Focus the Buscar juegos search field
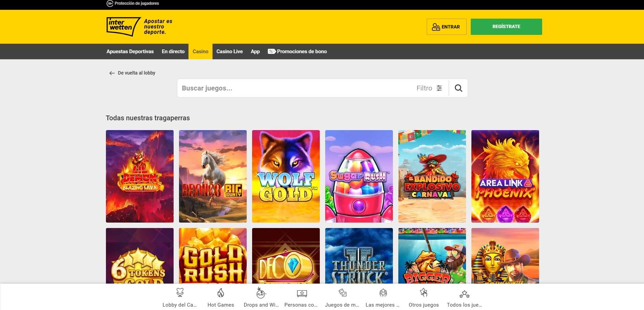 point(296,88)
